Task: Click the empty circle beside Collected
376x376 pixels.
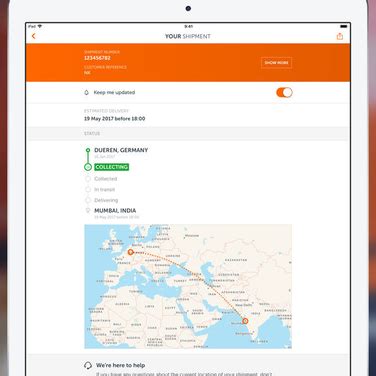Action: click(x=88, y=179)
